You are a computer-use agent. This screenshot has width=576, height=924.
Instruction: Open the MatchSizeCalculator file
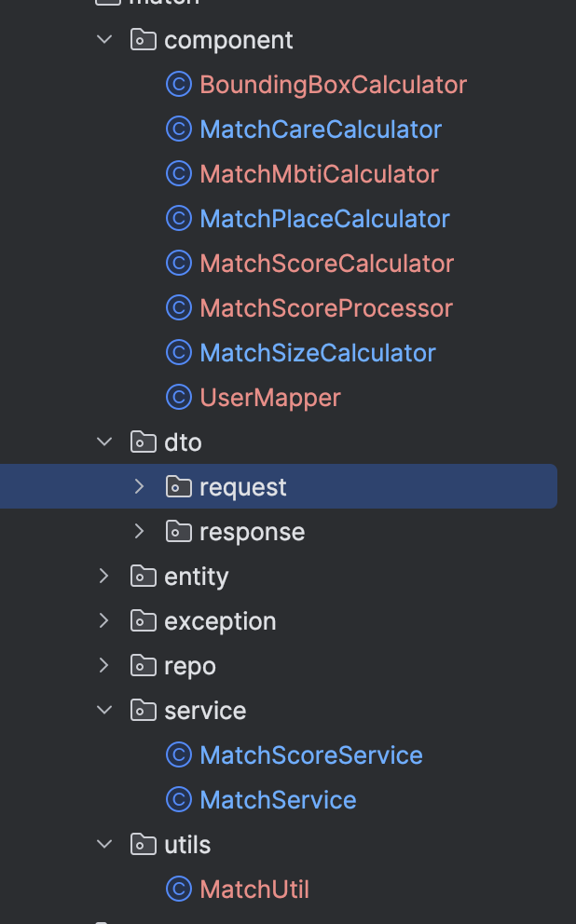[317, 353]
